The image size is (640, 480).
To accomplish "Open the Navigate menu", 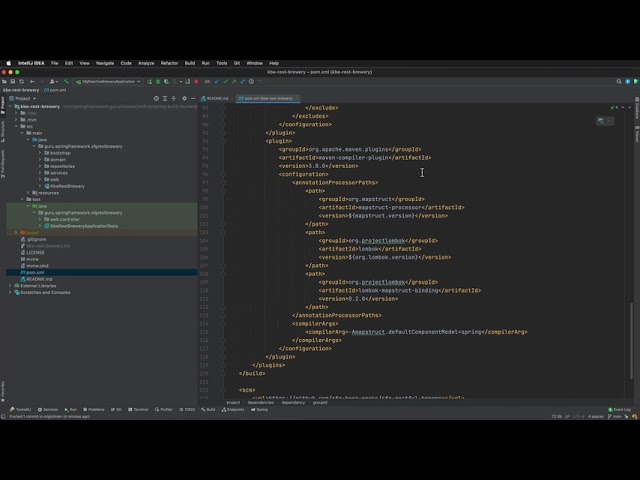I will pos(105,63).
